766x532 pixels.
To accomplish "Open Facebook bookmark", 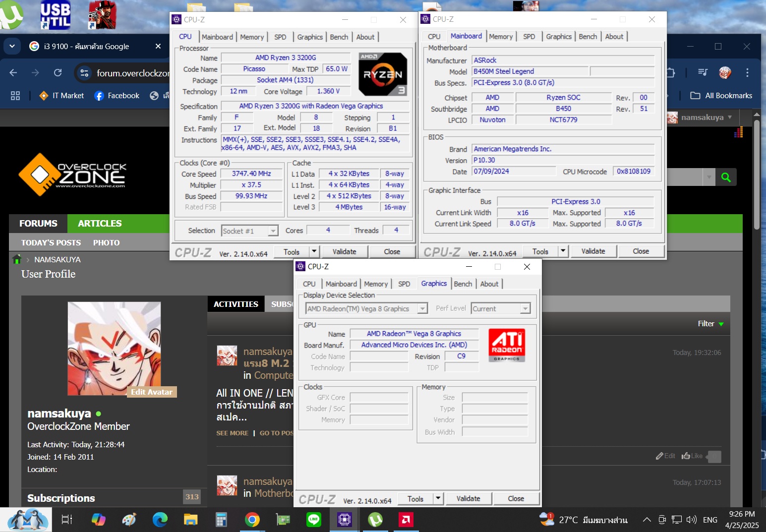I will pos(117,96).
